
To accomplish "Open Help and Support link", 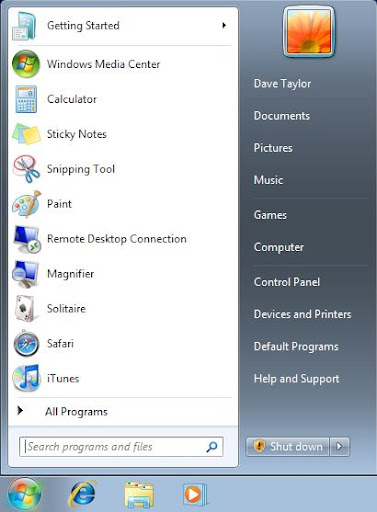I will point(296,379).
